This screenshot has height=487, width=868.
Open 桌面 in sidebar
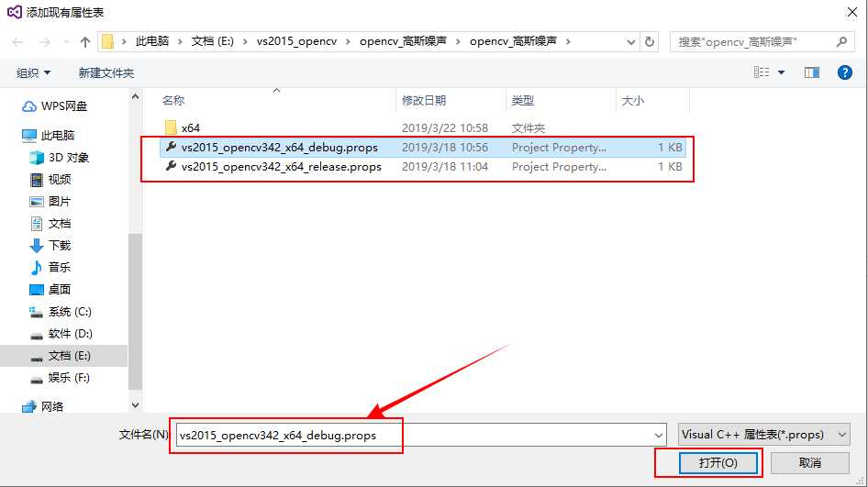(50, 290)
